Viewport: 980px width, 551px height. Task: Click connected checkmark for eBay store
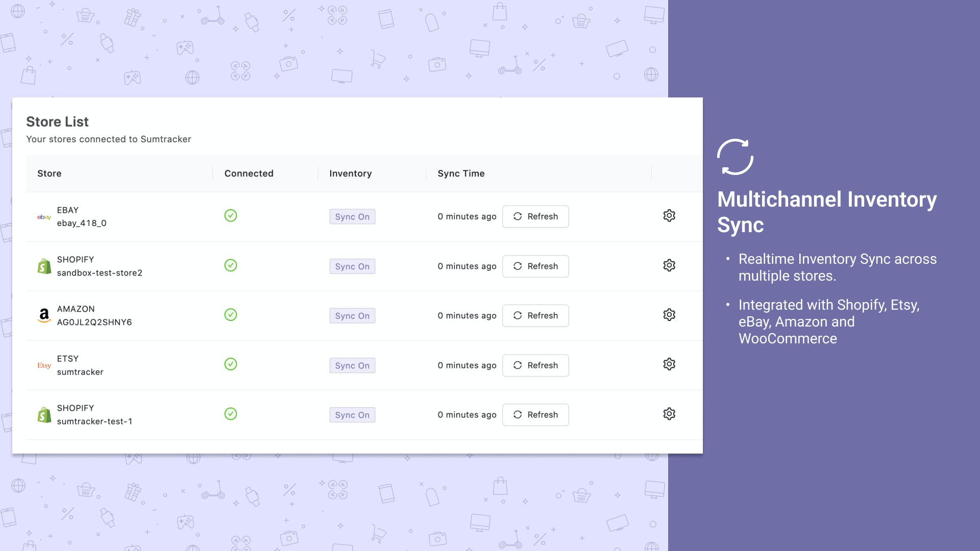[x=231, y=215]
